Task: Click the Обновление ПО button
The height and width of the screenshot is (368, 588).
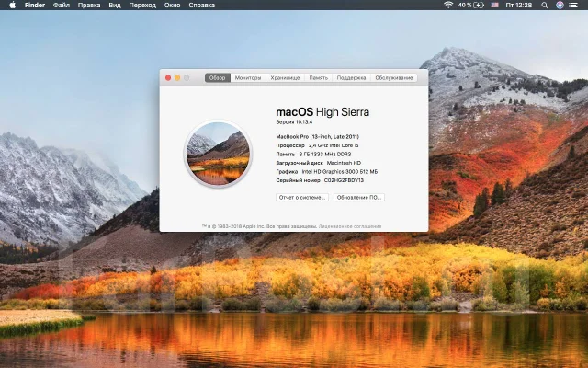Action: pyautogui.click(x=359, y=197)
